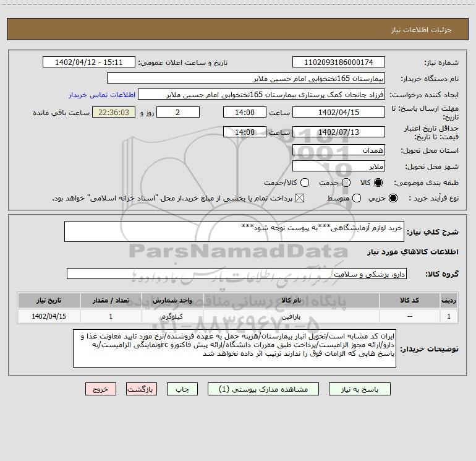Click the delivery city ملایر field
The width and height of the screenshot is (476, 461).
[339, 166]
